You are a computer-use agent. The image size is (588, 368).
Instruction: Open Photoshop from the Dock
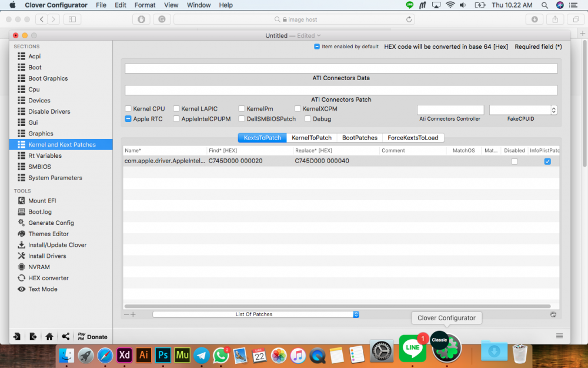pyautogui.click(x=163, y=355)
